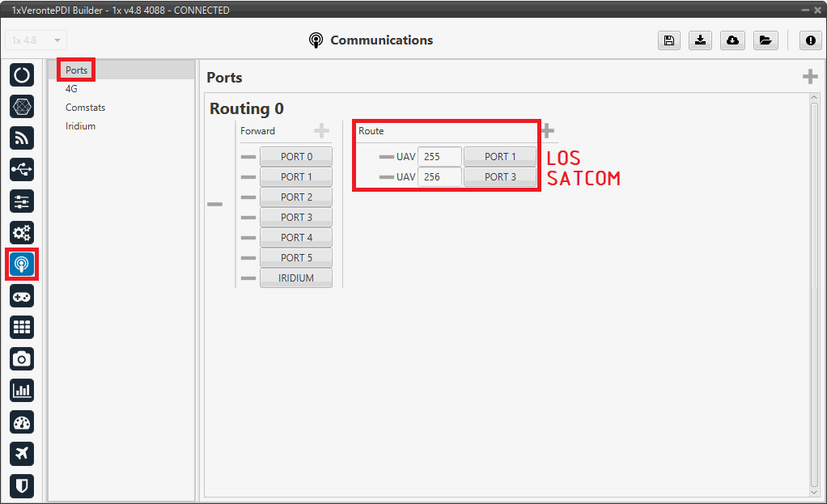Click the save floppy disk icon
Screen dimensions: 827x504
click(668, 40)
